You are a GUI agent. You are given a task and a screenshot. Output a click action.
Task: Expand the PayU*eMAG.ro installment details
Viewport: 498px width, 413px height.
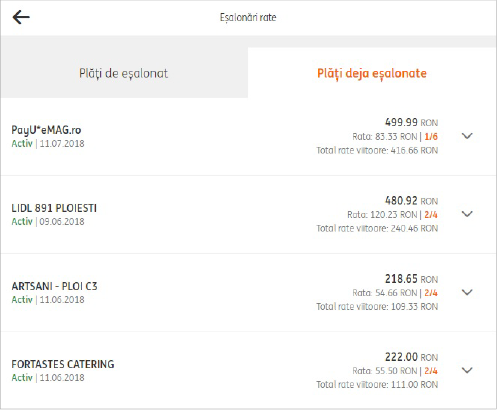467,136
